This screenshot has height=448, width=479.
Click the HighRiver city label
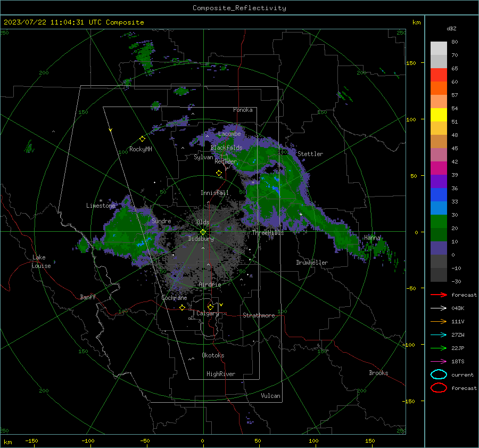click(x=221, y=374)
